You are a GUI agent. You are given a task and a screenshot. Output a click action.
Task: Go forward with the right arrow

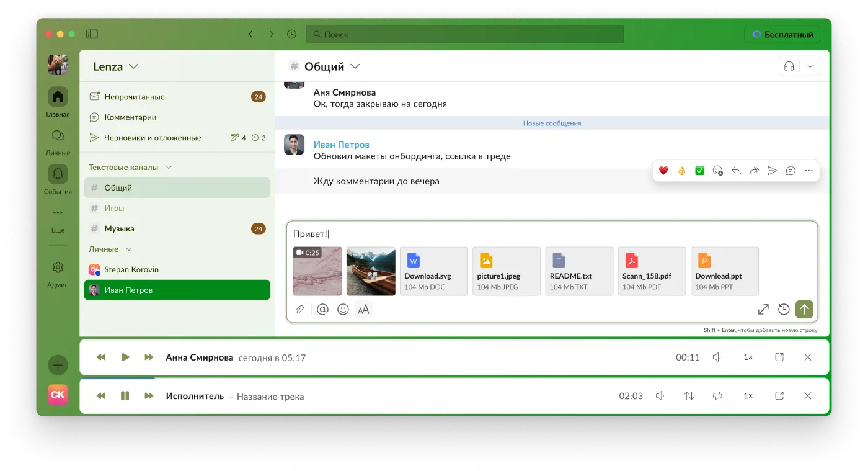(x=271, y=34)
